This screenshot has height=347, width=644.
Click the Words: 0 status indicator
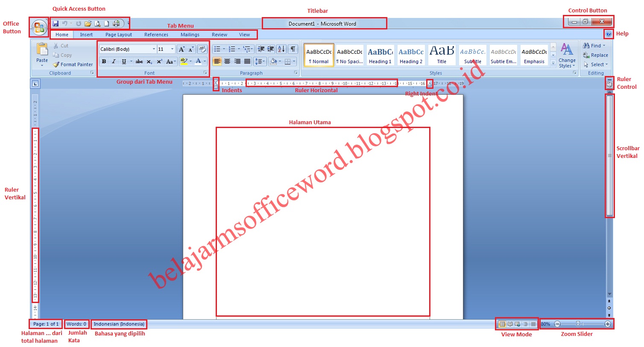[x=76, y=324]
